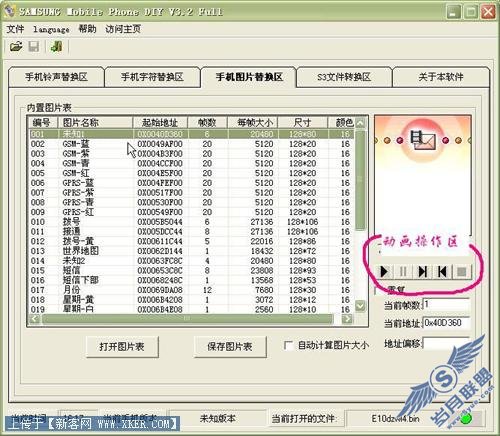This screenshot has height=436, width=500.
Task: Click the 打开图片表 button
Action: 122,347
